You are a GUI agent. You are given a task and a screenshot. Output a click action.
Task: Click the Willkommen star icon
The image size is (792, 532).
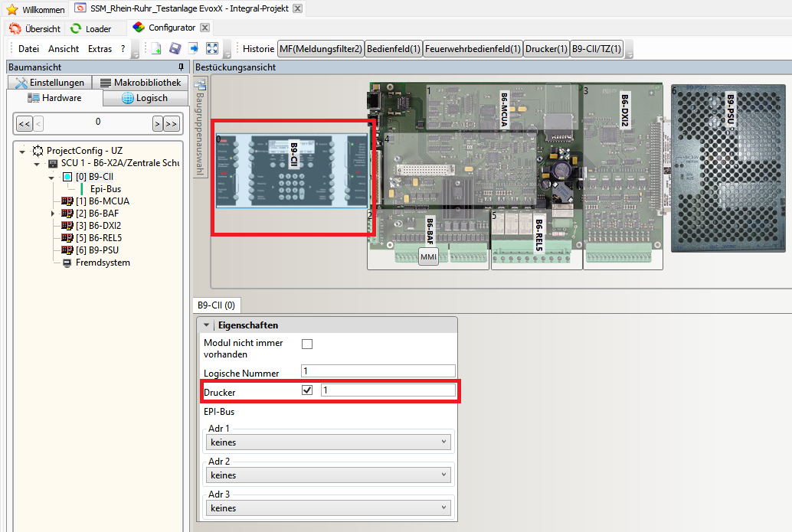[x=12, y=9]
